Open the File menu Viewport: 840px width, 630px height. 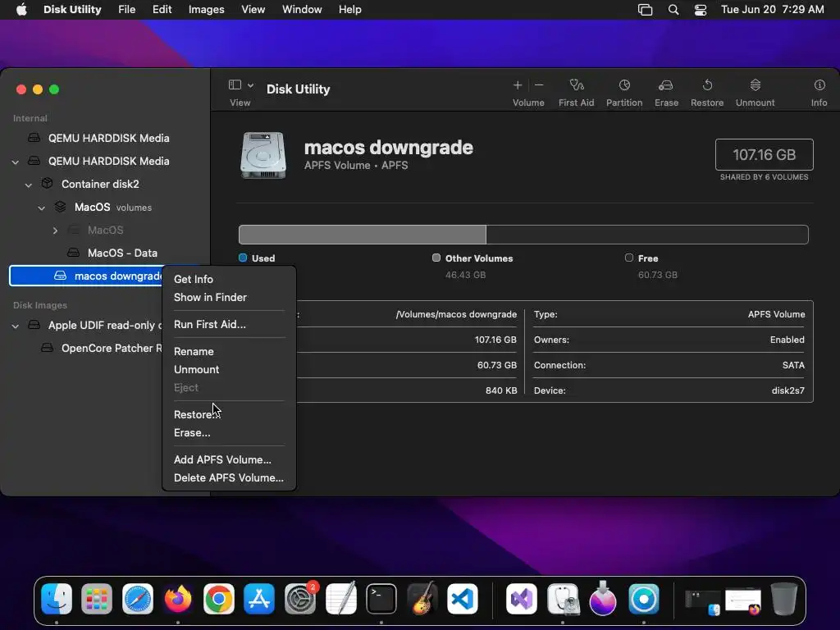point(127,10)
